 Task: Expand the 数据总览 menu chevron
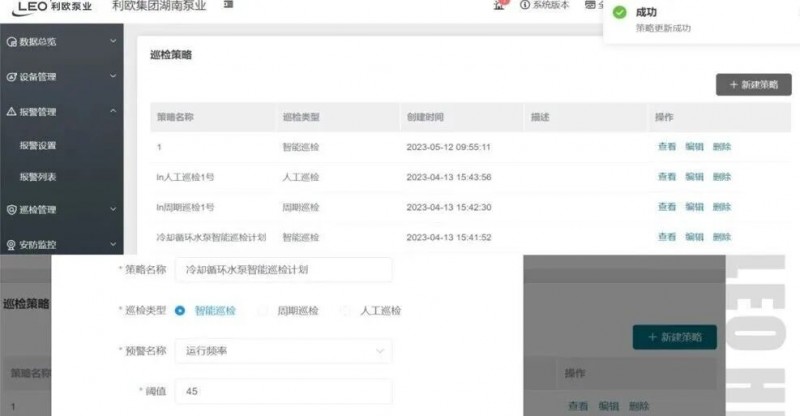113,42
